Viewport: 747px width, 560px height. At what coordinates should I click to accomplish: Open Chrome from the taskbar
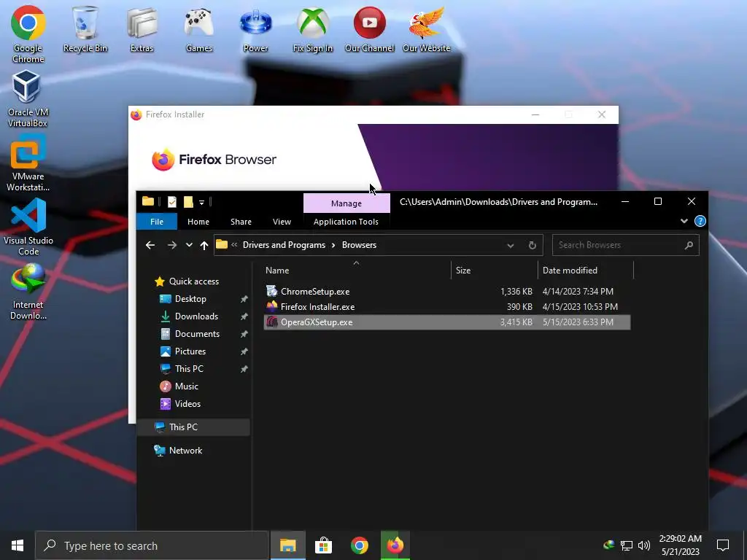pyautogui.click(x=359, y=545)
